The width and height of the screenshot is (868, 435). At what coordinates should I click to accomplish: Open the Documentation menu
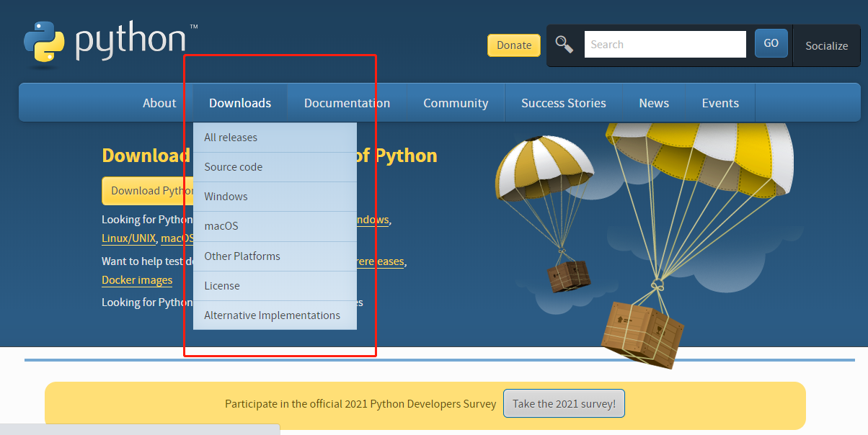point(347,103)
